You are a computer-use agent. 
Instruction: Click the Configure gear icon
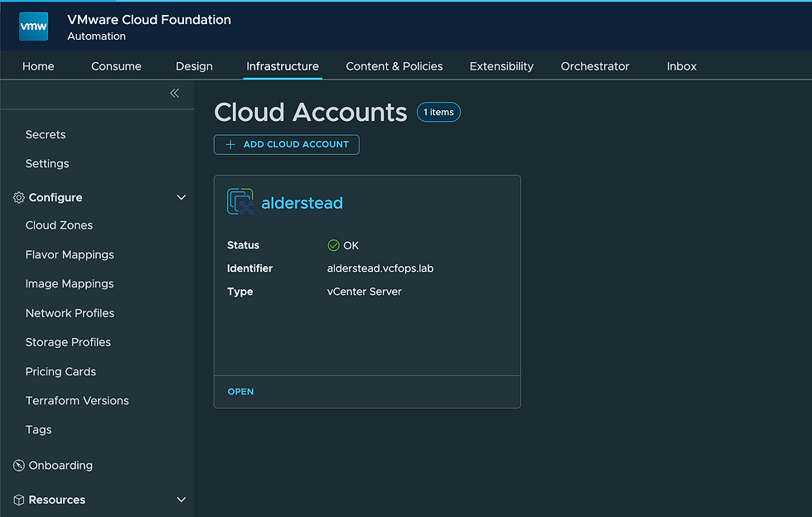19,198
